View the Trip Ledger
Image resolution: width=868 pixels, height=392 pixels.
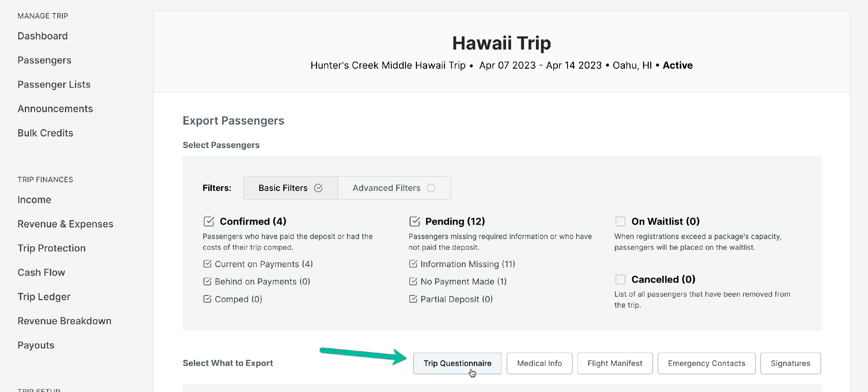click(43, 296)
